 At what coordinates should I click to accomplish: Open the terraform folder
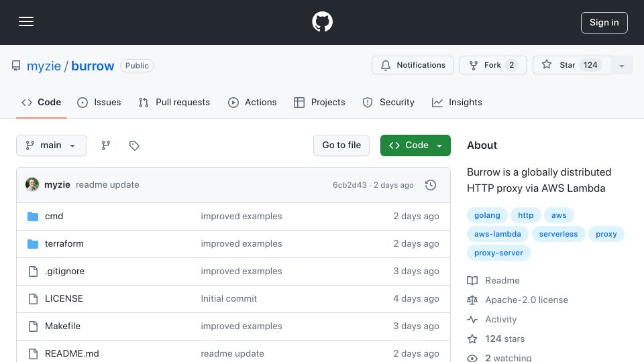click(64, 244)
